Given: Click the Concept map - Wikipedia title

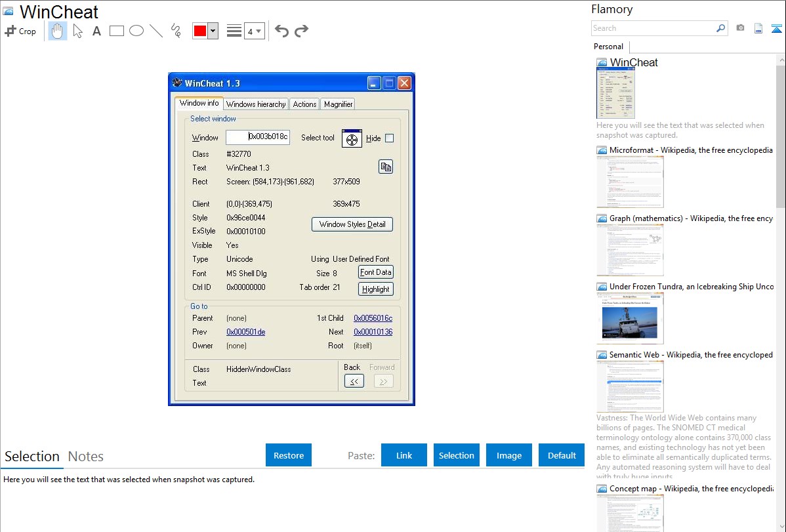Looking at the screenshot, I should point(692,489).
